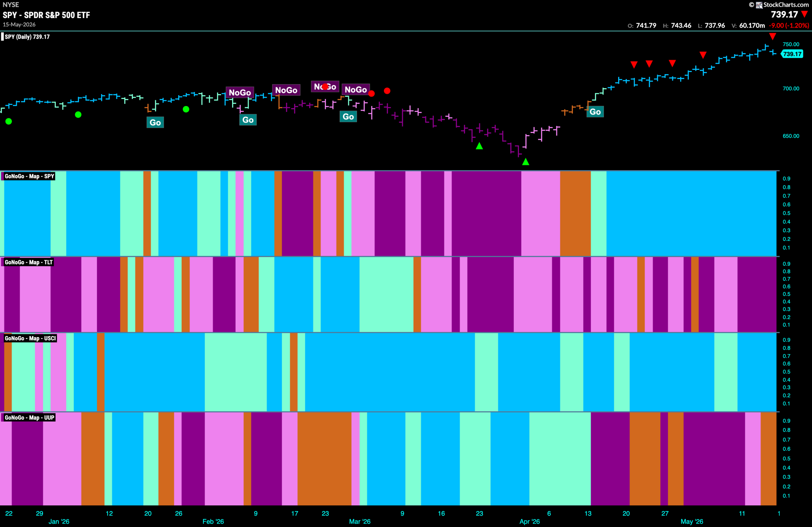The height and width of the screenshot is (527, 812).
Task: Click the NoGo signal above February 17
Action: point(286,90)
